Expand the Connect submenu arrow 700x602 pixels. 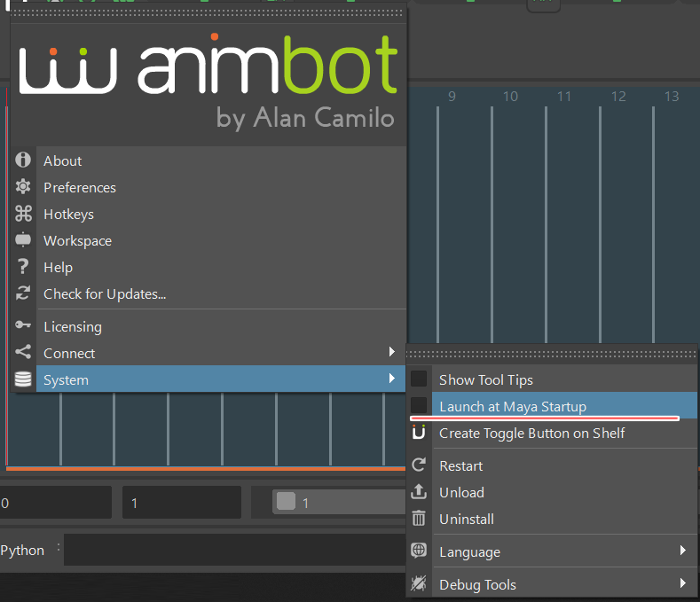point(392,353)
